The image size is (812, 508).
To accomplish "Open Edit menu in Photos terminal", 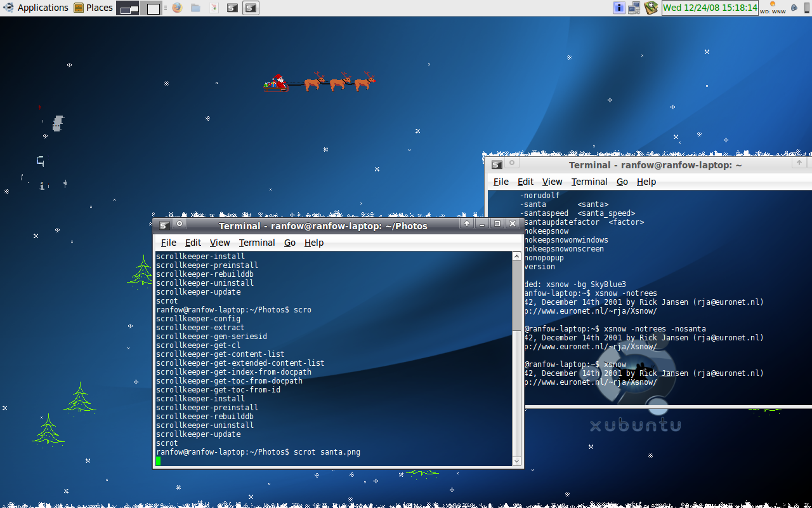I will click(193, 243).
